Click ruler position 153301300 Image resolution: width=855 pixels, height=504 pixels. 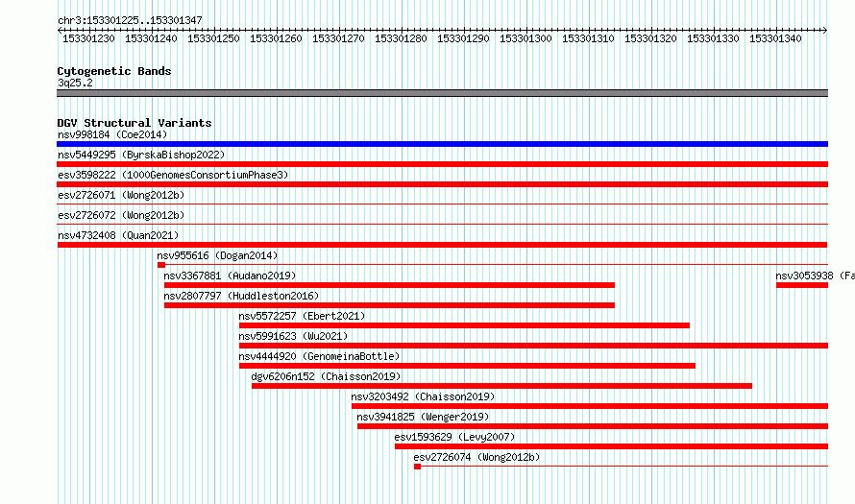pos(525,38)
